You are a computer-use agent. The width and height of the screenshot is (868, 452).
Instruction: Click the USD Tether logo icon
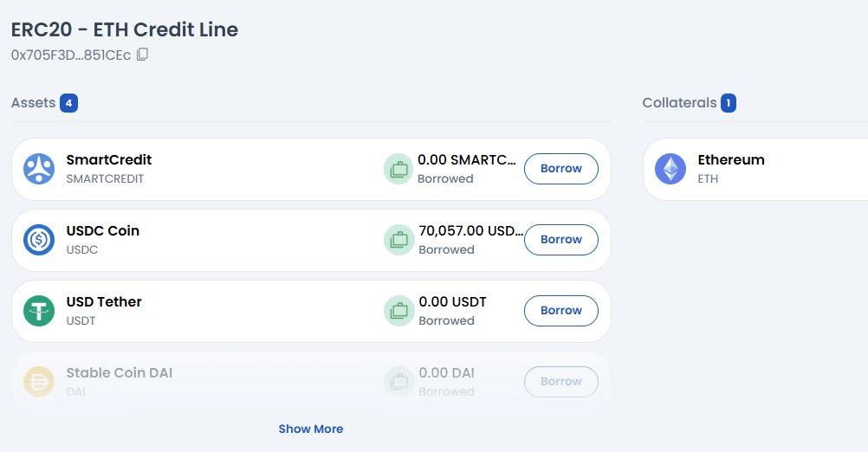39,311
